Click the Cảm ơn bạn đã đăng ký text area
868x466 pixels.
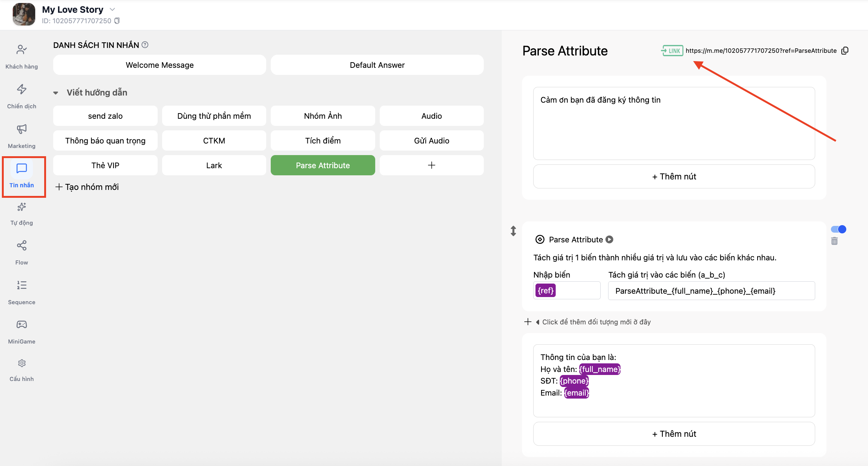pos(674,123)
